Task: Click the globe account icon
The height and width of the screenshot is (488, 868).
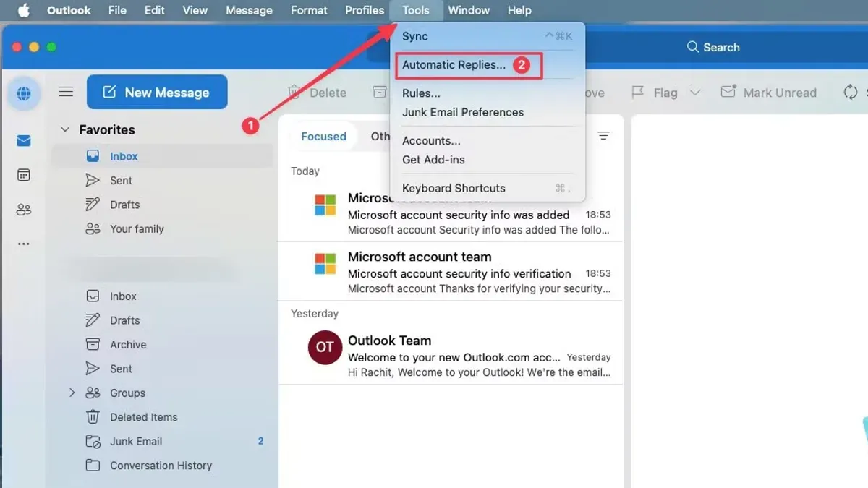Action: 23,94
